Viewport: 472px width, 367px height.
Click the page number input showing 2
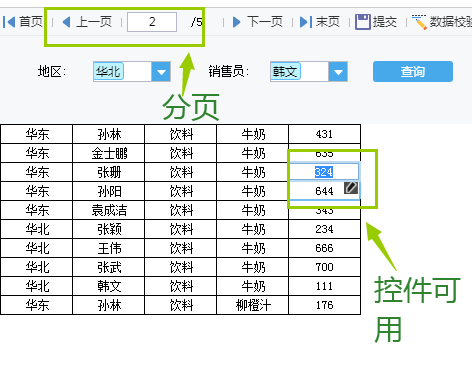pos(152,22)
